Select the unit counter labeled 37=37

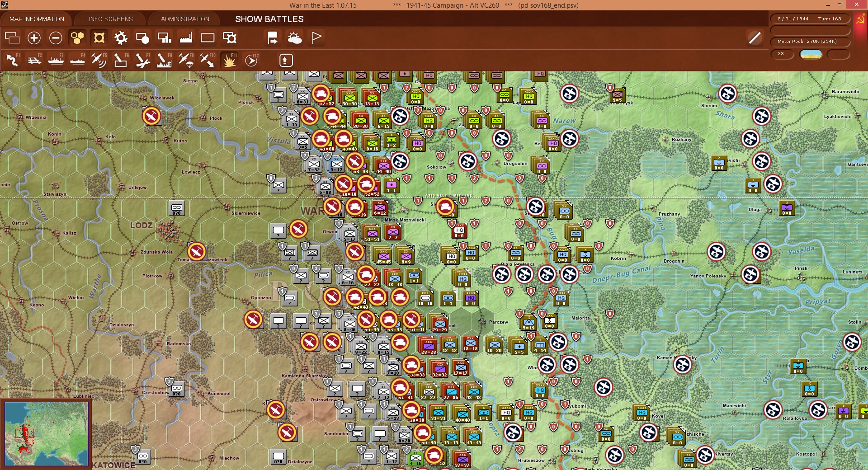pyautogui.click(x=462, y=460)
